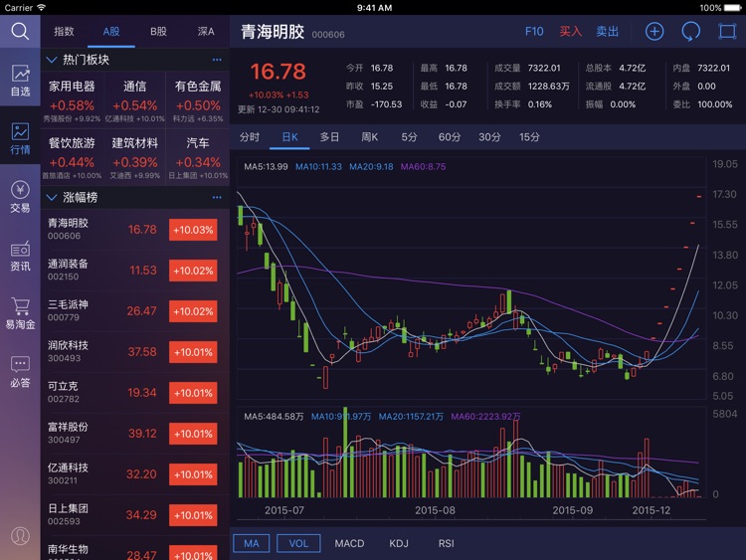The image size is (746, 560).
Task: Open the F10 company info link
Action: pyautogui.click(x=534, y=32)
